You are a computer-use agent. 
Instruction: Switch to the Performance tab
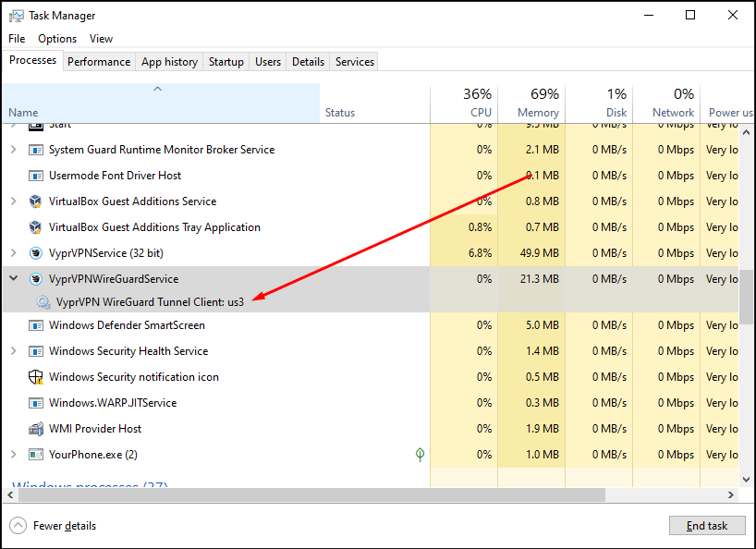(99, 61)
